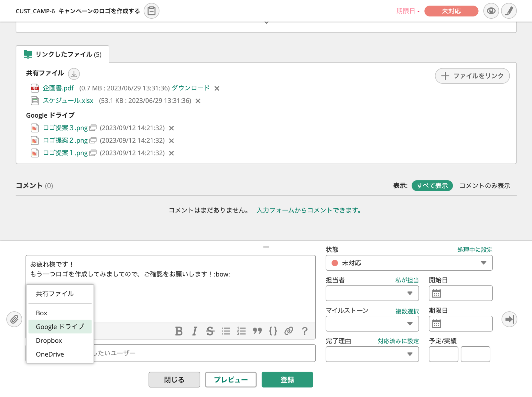Image resolution: width=532 pixels, height=397 pixels.
Task: Toggle the eye watch icon in the header
Action: point(491,11)
